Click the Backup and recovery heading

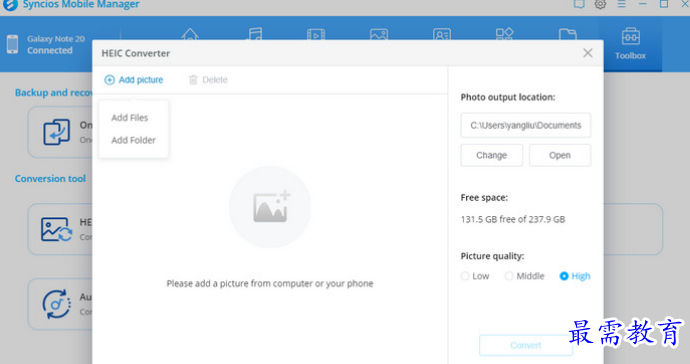coord(53,92)
